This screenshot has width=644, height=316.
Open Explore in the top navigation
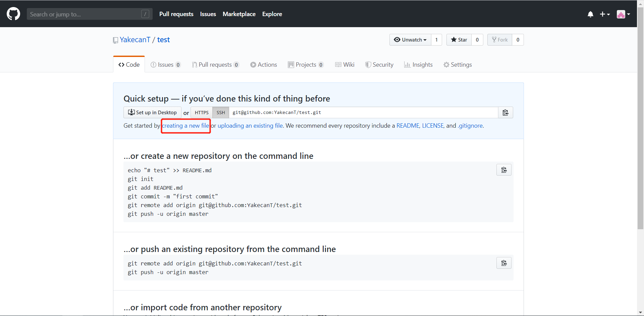272,14
